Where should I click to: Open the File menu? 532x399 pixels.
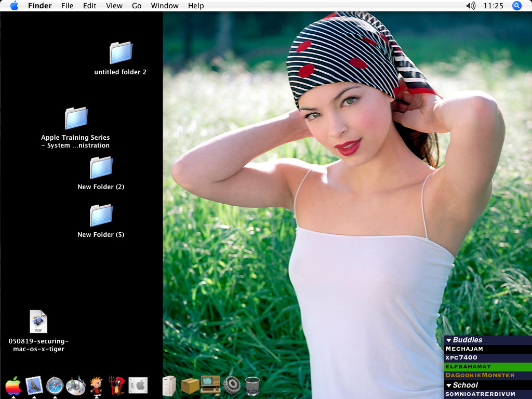pos(67,6)
